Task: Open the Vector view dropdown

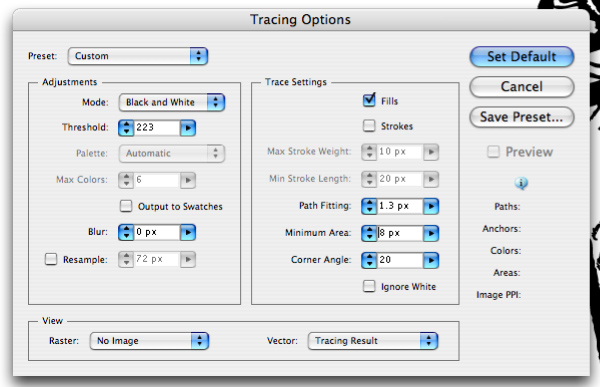Action: click(x=373, y=341)
